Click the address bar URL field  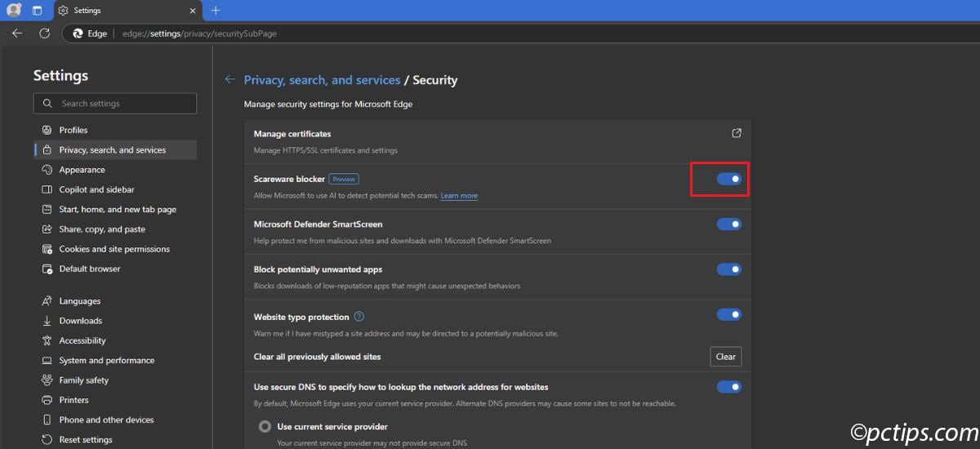[519, 33]
